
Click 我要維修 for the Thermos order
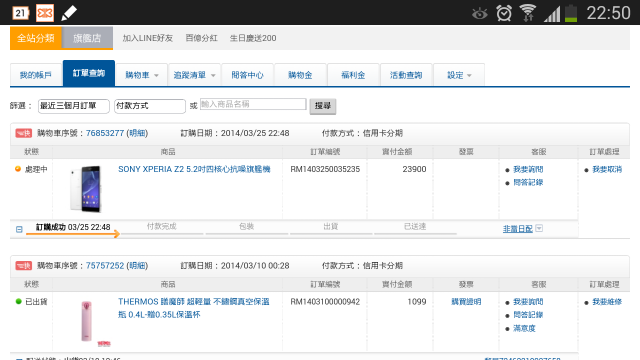click(607, 302)
